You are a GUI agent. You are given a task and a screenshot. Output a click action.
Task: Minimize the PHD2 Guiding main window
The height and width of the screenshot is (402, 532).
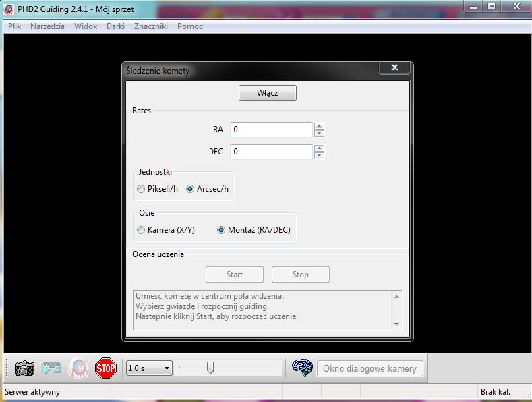[x=473, y=6]
